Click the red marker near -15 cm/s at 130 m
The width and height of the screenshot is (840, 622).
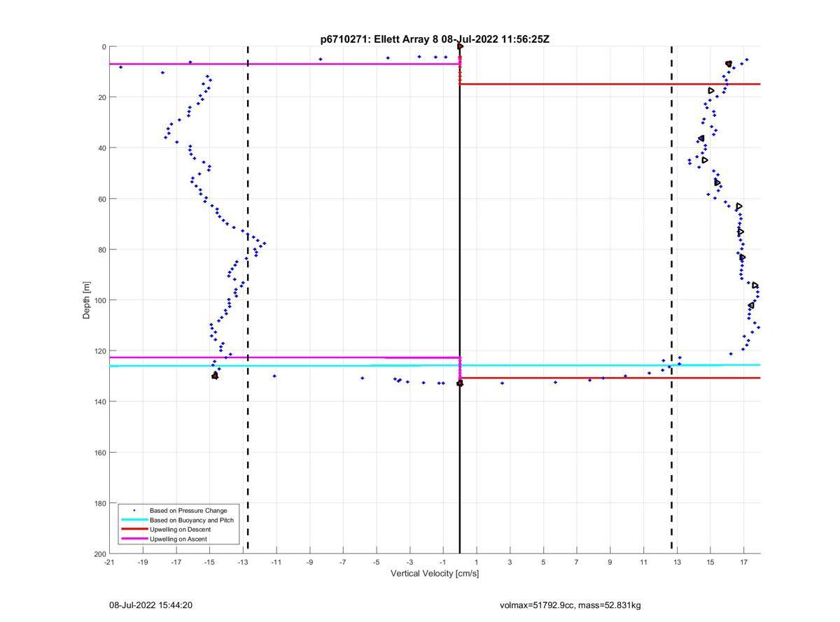[x=215, y=376]
